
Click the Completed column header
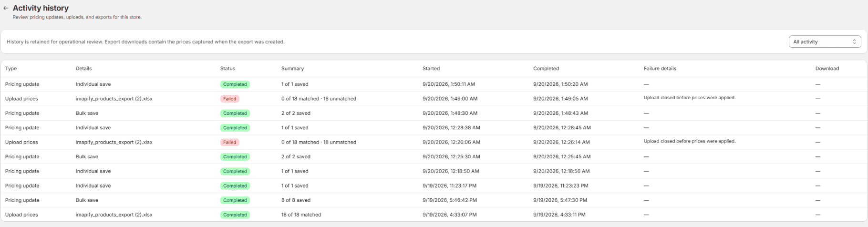[546, 69]
